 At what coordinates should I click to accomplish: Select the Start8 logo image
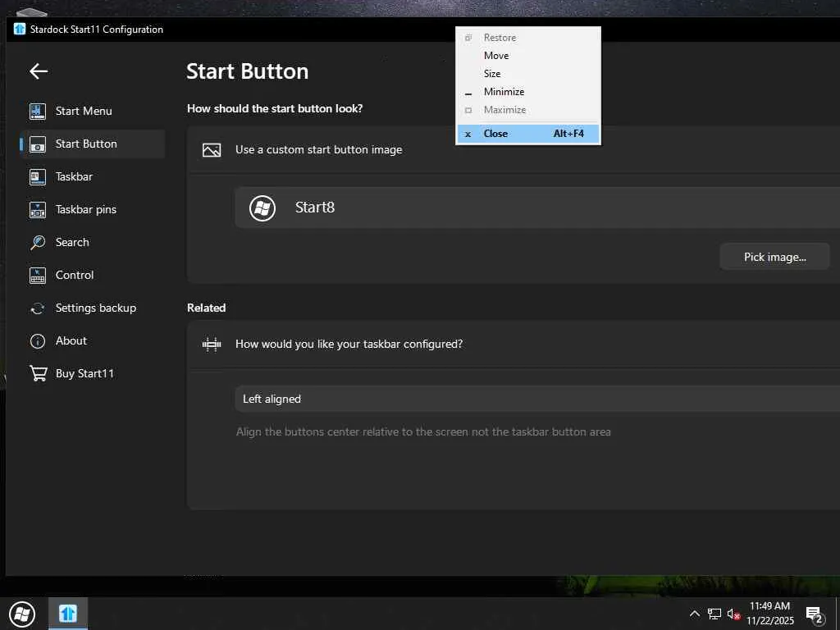[262, 208]
